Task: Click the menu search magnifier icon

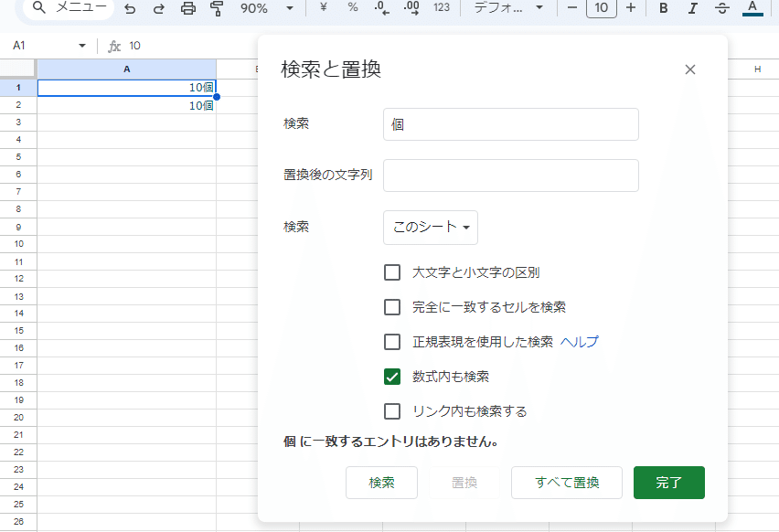Action: point(39,7)
